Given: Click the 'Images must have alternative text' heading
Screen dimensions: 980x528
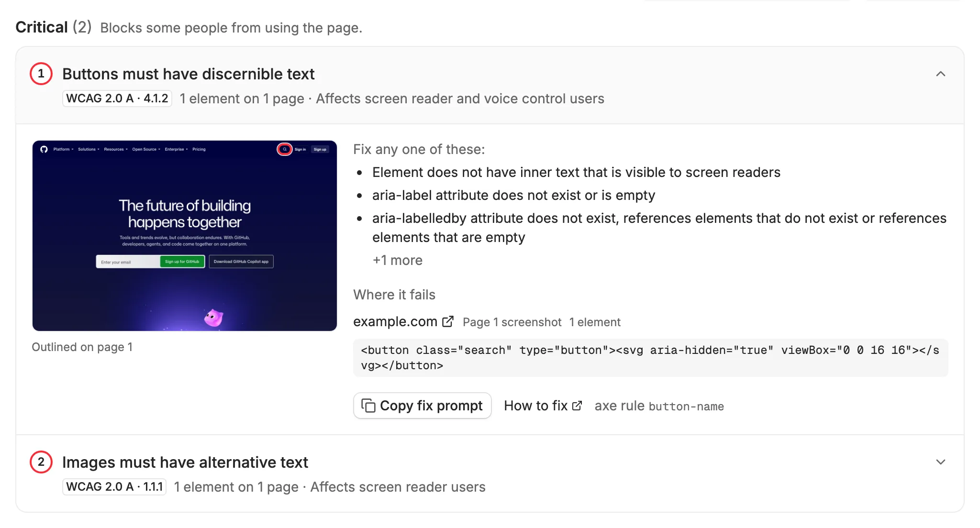Looking at the screenshot, I should (185, 462).
